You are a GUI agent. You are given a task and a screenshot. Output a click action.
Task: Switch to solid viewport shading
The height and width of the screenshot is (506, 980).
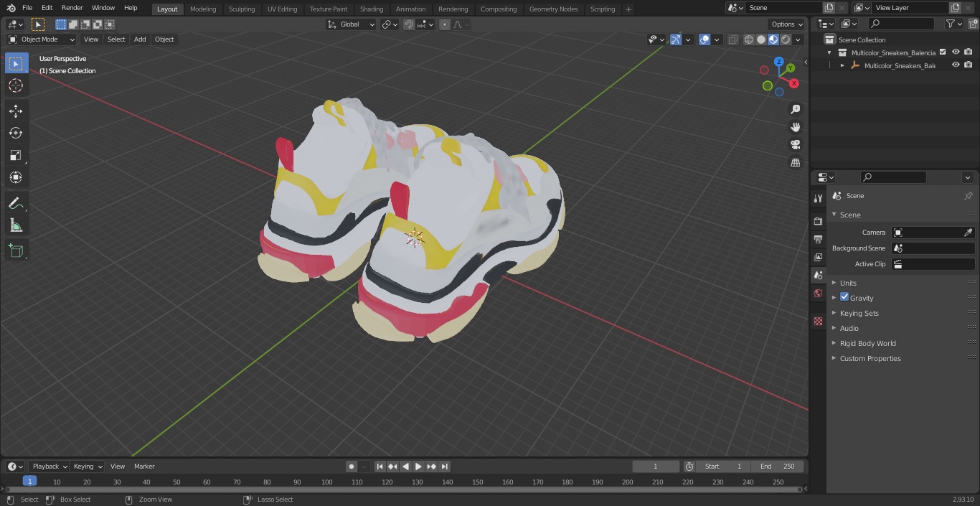(x=761, y=39)
